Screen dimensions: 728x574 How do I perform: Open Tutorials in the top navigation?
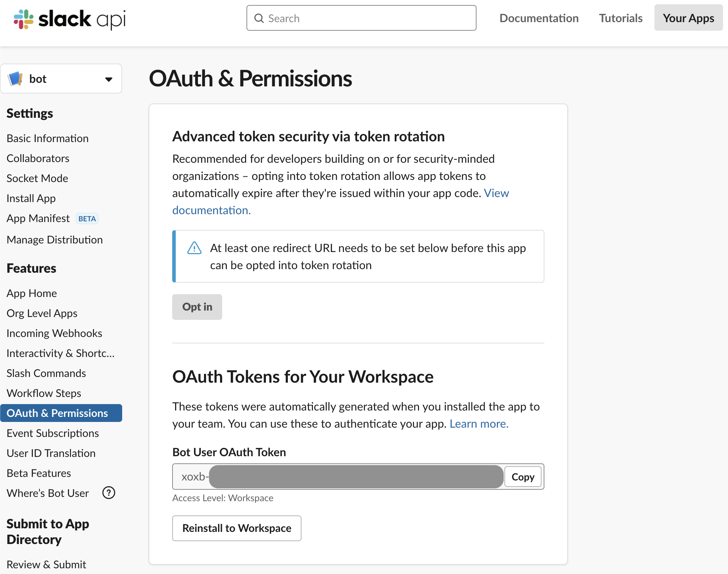click(621, 18)
